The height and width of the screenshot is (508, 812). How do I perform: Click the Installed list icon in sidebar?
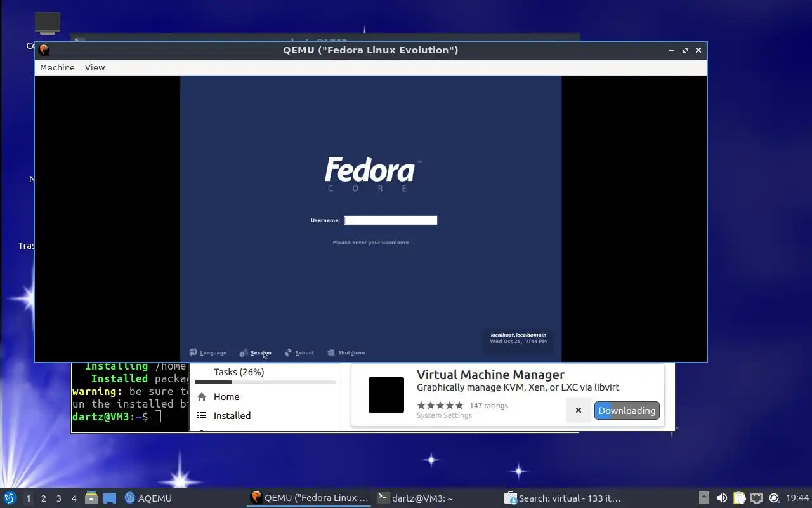point(202,416)
